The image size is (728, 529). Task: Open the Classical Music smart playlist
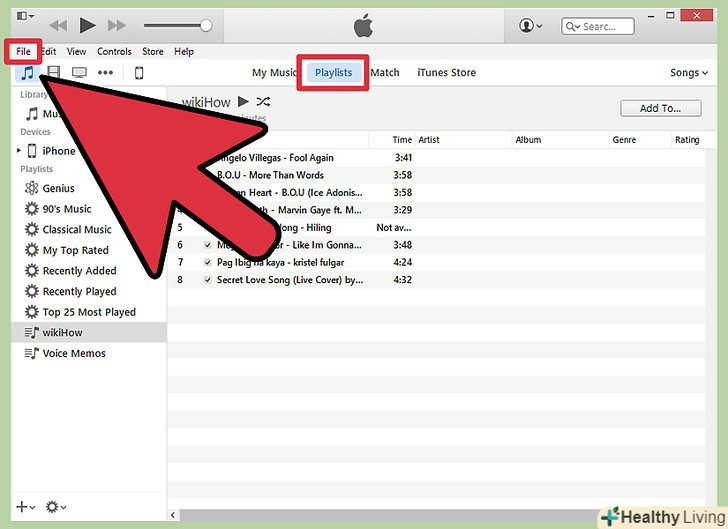click(77, 229)
